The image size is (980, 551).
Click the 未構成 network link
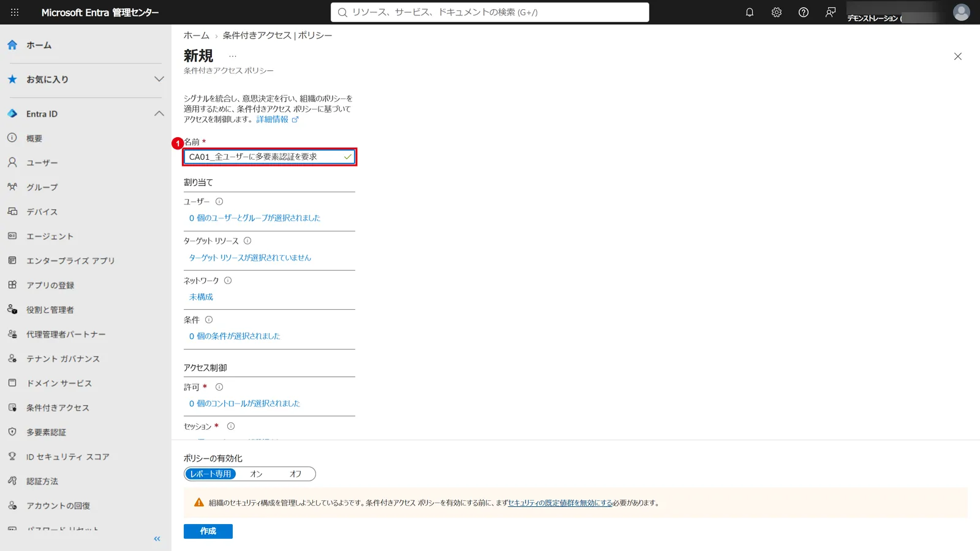pos(201,297)
